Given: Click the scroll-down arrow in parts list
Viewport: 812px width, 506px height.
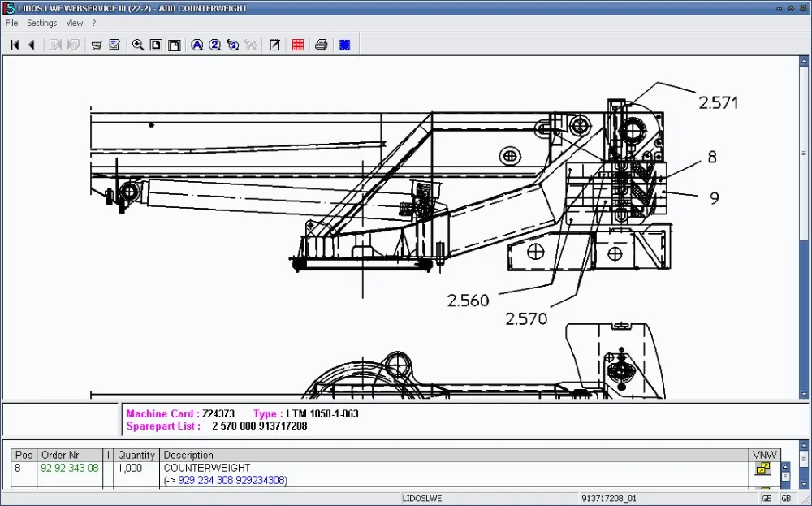Looking at the screenshot, I should [804, 484].
